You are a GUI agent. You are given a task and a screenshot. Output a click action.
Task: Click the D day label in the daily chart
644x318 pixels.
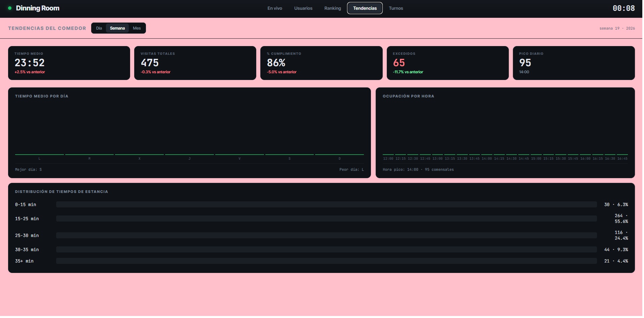tap(340, 159)
